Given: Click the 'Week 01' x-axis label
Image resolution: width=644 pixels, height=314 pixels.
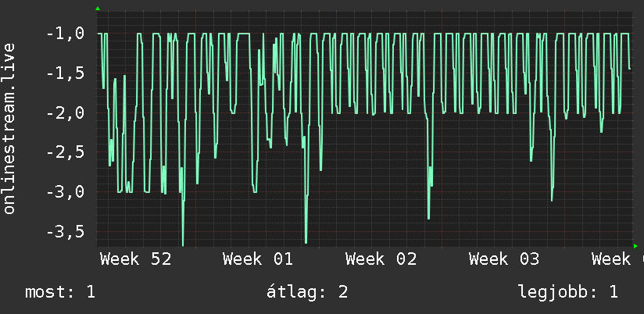Looking at the screenshot, I should click(x=258, y=259).
